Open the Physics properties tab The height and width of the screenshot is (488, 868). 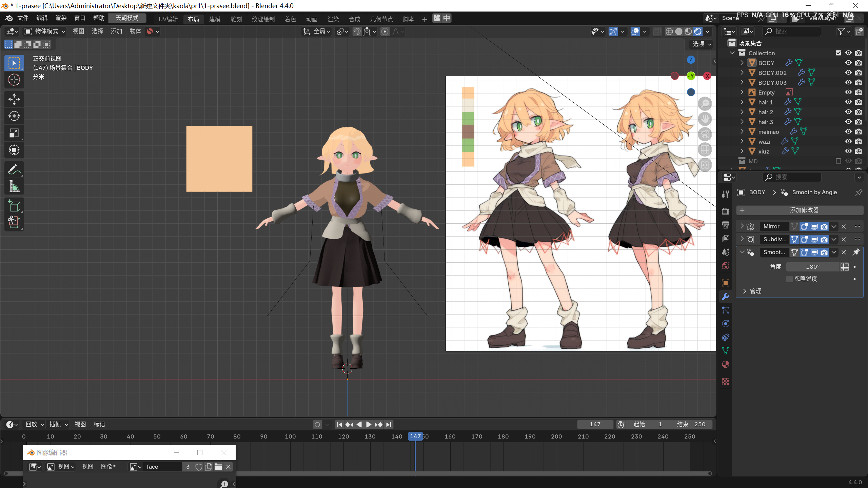[725, 324]
